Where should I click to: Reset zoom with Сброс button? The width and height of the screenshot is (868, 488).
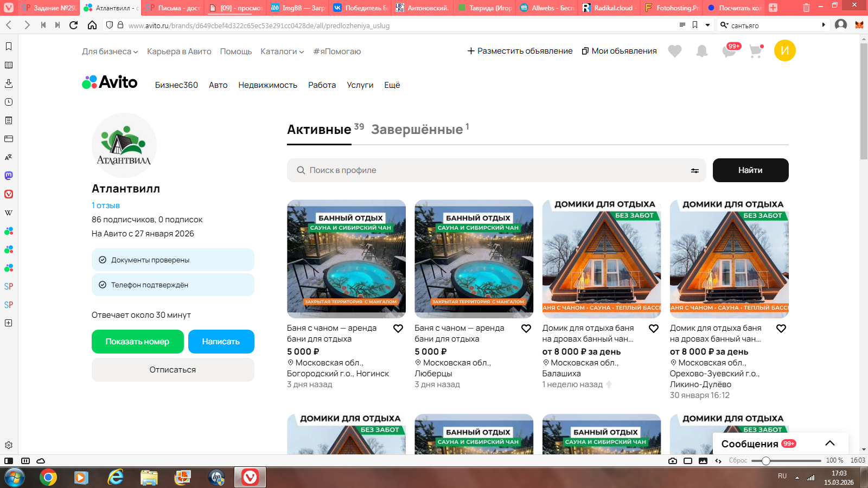pos(738,461)
